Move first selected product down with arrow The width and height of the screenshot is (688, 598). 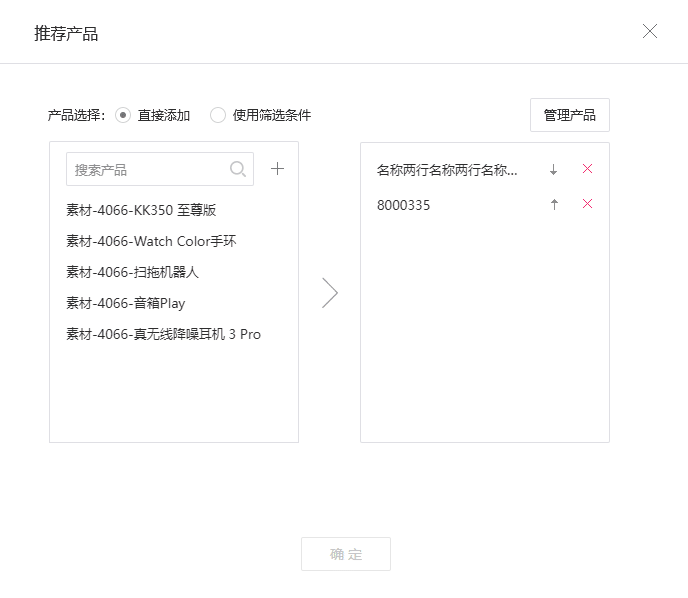(x=554, y=170)
